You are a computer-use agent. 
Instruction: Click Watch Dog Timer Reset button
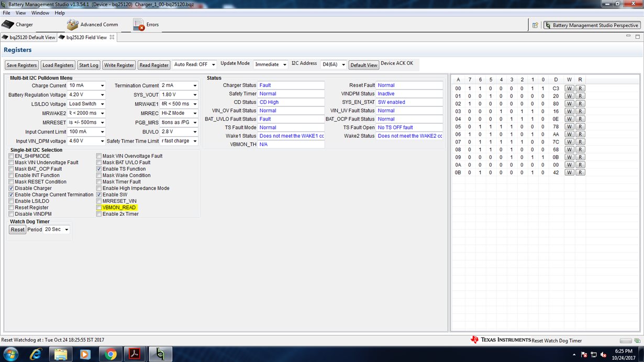(x=17, y=229)
